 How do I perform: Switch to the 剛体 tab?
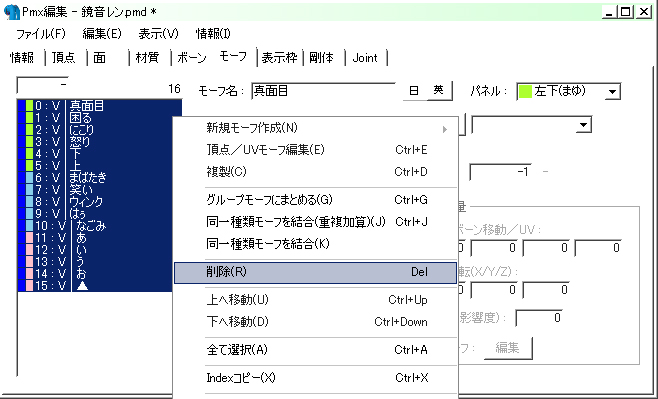click(x=321, y=57)
